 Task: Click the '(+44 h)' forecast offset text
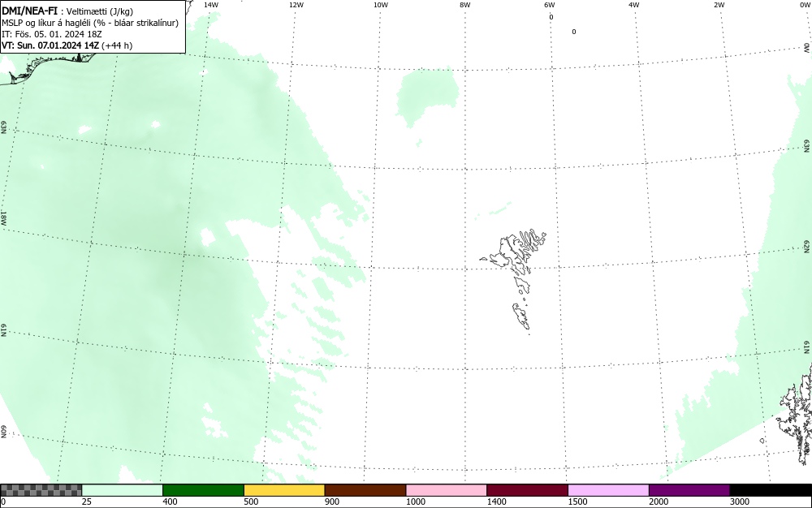pyautogui.click(x=117, y=45)
